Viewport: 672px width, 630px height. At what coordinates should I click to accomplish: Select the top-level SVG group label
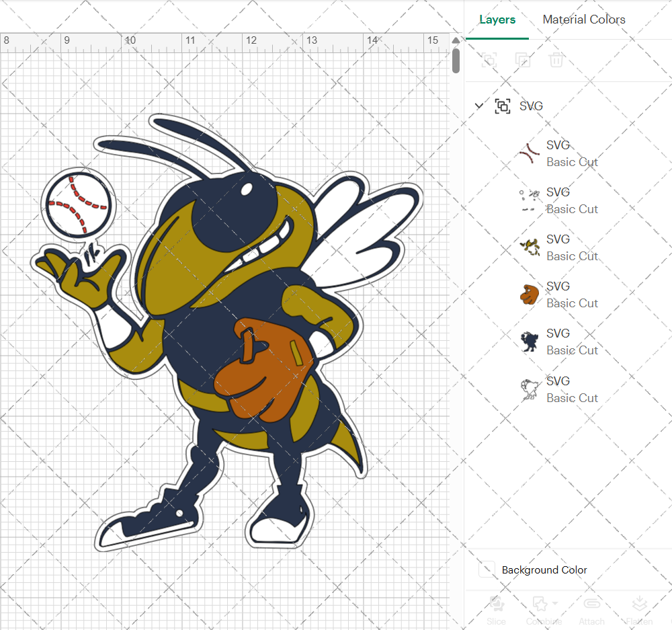click(x=531, y=106)
